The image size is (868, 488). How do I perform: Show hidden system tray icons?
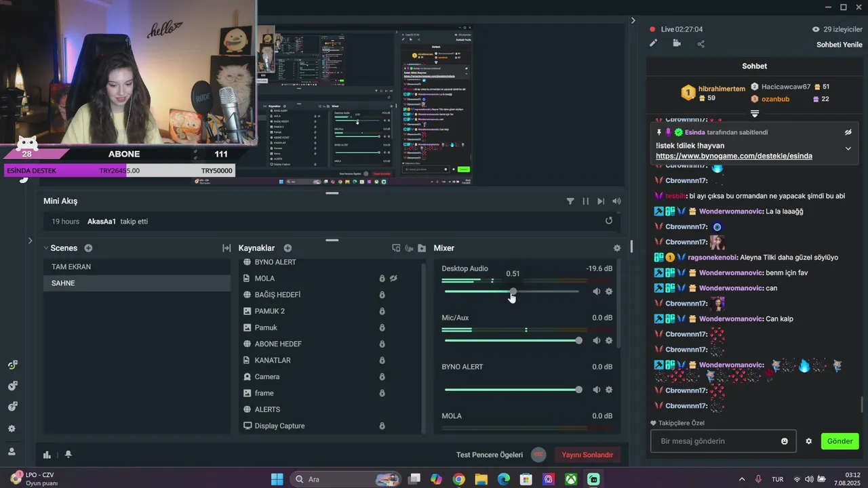click(x=742, y=479)
